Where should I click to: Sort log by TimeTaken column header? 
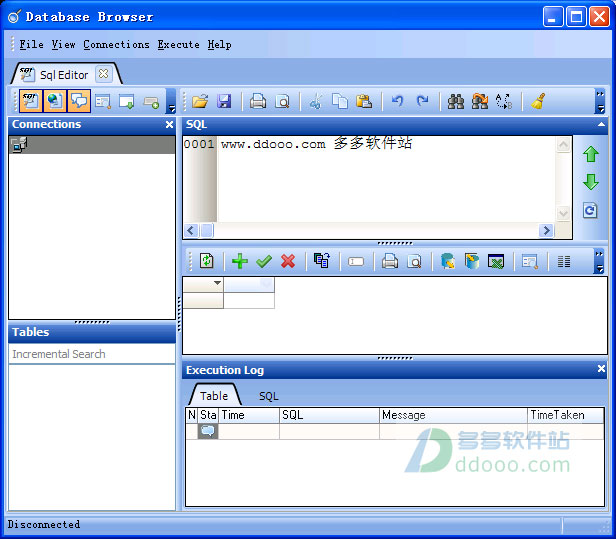coord(566,415)
